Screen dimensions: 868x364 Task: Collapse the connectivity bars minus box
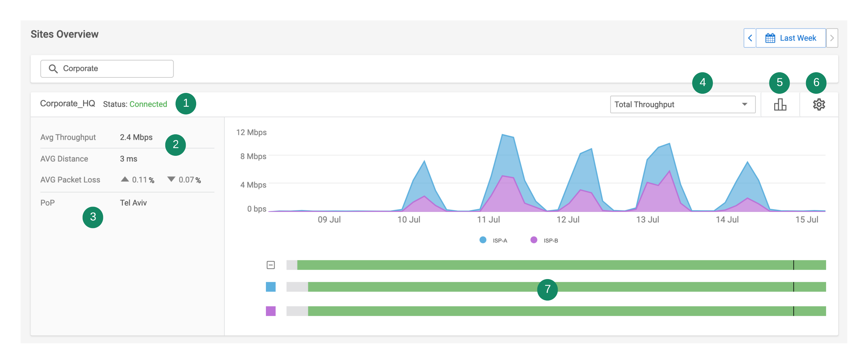(271, 265)
